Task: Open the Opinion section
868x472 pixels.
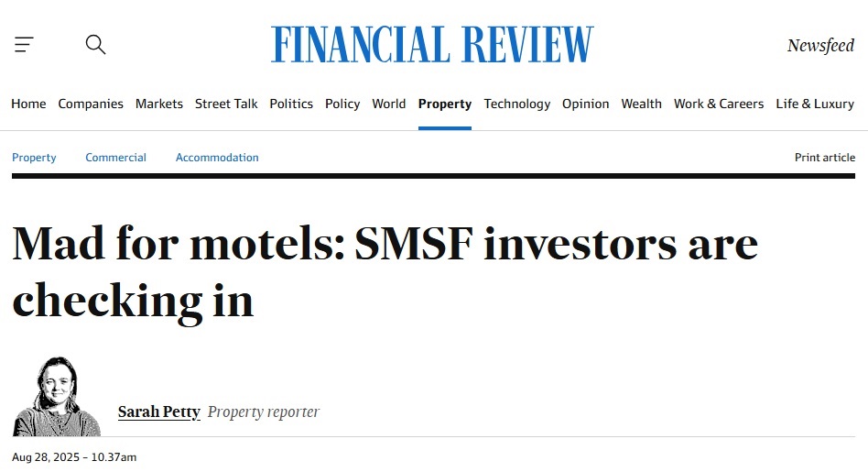Action: click(x=586, y=104)
